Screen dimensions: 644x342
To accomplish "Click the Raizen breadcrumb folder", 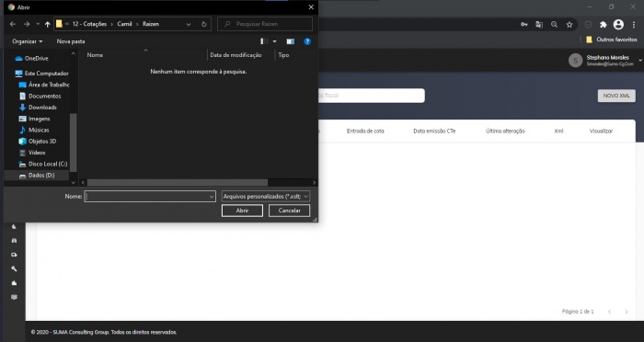I will click(x=151, y=24).
